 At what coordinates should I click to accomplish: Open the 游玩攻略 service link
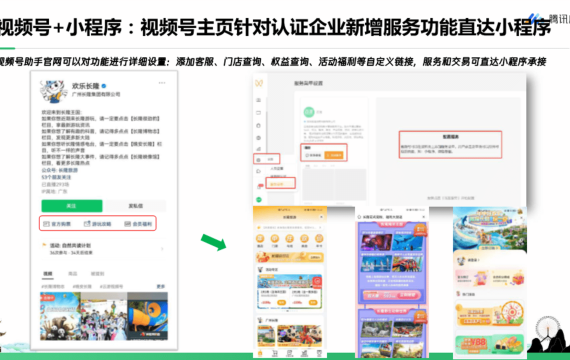click(x=97, y=224)
